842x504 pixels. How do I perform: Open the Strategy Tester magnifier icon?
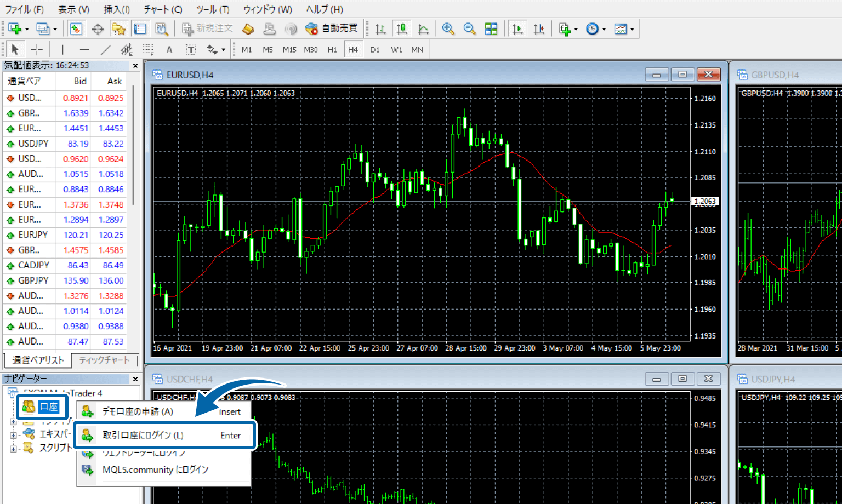pos(161,28)
